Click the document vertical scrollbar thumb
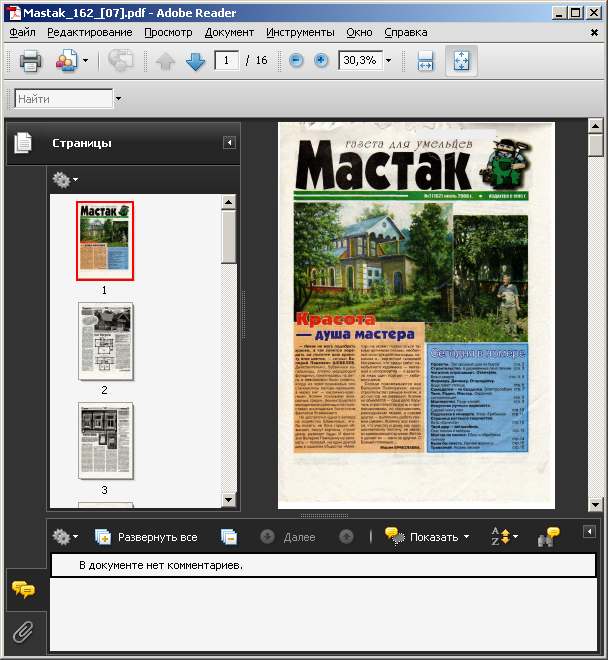 [595, 146]
